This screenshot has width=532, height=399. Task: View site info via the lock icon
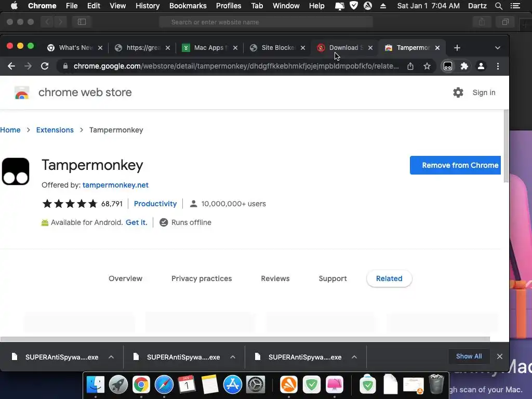point(65,66)
